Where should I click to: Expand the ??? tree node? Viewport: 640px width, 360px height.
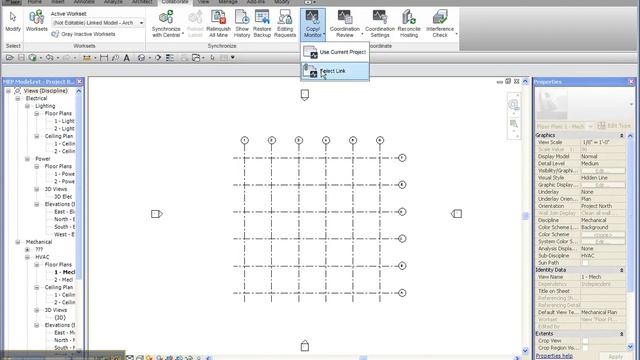pos(27,249)
